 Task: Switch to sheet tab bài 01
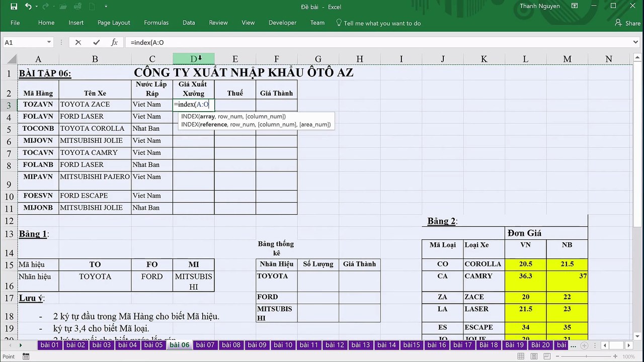tap(50, 345)
